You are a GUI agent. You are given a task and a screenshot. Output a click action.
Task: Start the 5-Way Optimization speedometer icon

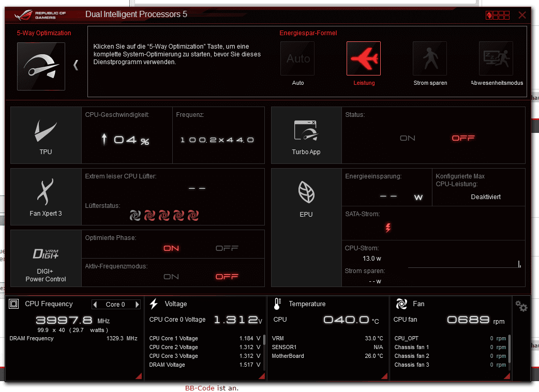[x=41, y=66]
